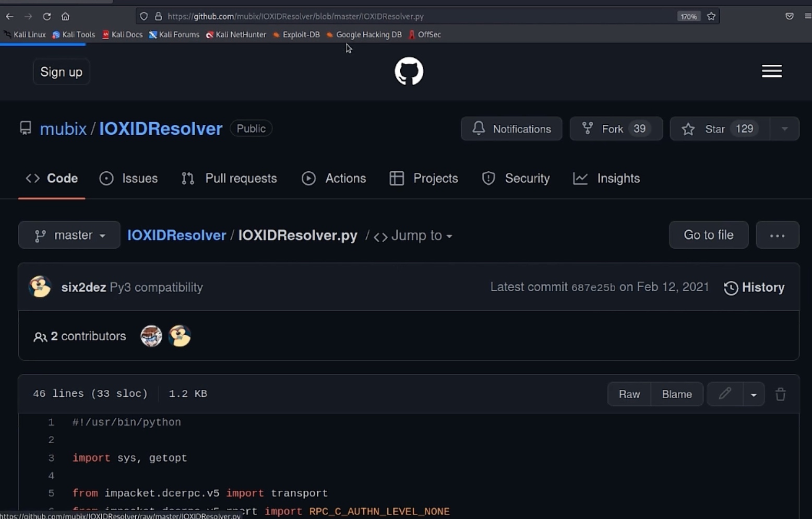Open the three-dots more options button

(777, 235)
